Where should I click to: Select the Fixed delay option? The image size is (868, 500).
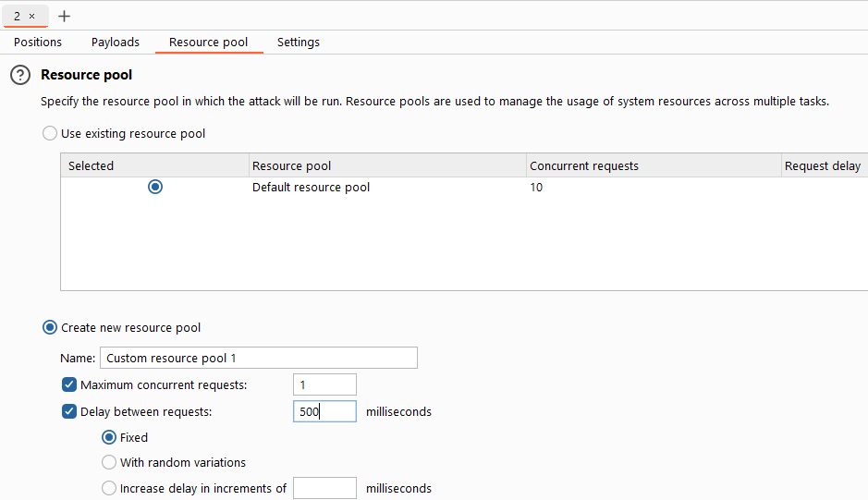(109, 437)
